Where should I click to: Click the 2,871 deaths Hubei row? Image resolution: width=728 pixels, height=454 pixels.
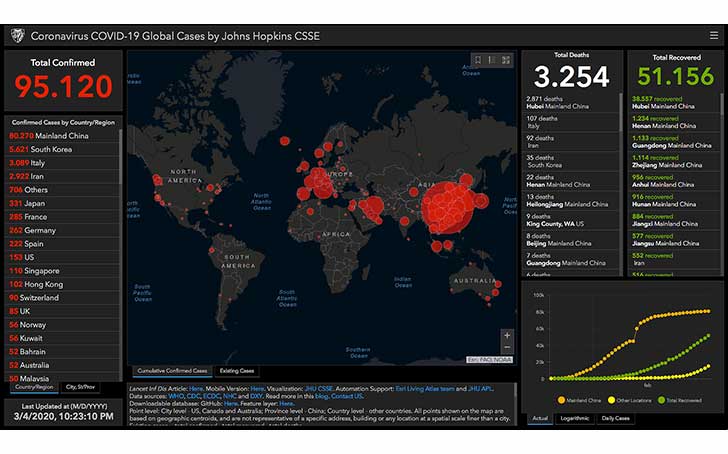coord(571,103)
